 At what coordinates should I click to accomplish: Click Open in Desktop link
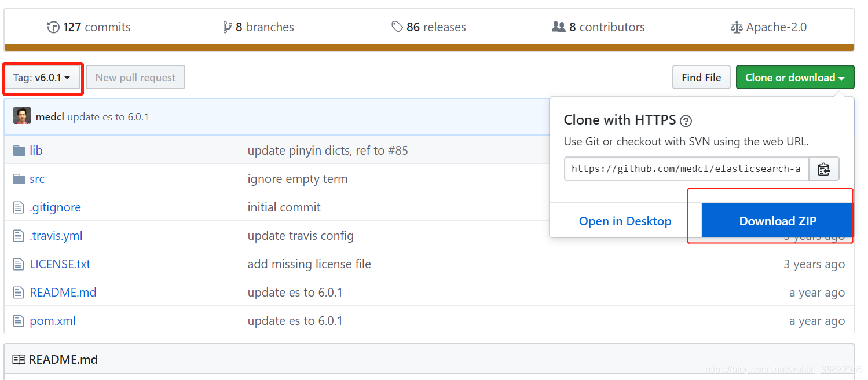[x=625, y=221]
